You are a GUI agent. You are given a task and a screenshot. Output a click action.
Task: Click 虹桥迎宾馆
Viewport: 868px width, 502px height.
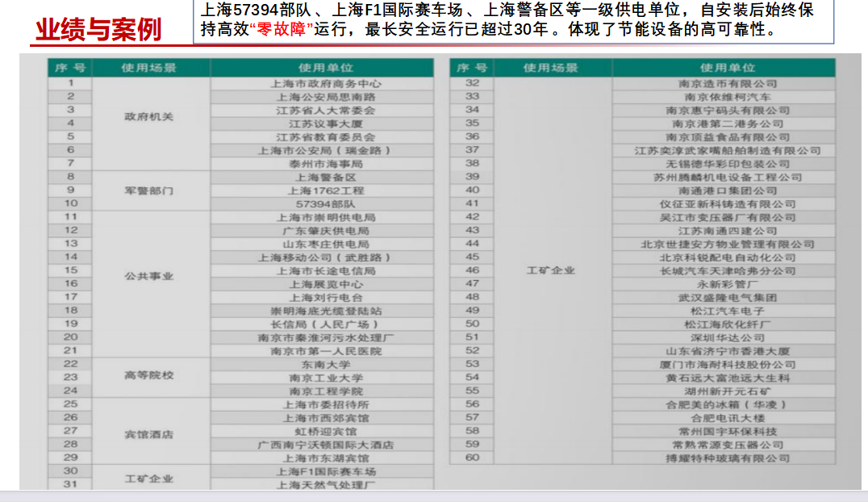tap(326, 431)
